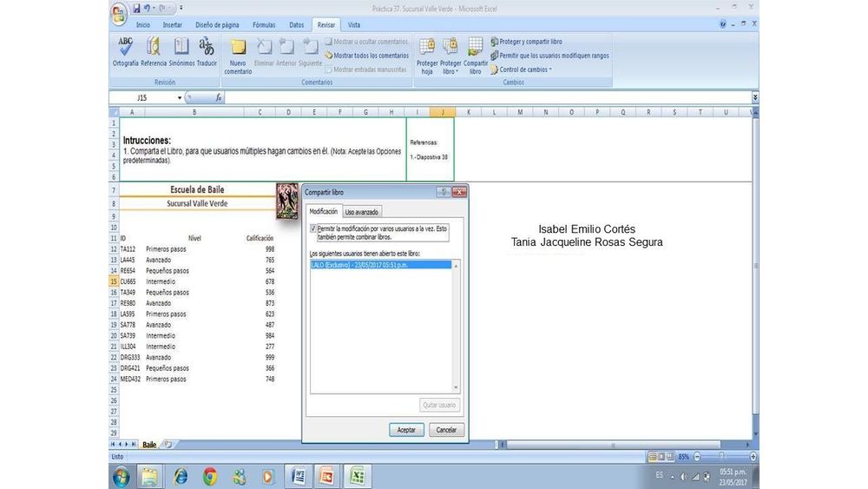Switch to the Uso avanzado tab
Image resolution: width=868 pixels, height=489 pixels.
pos(362,212)
